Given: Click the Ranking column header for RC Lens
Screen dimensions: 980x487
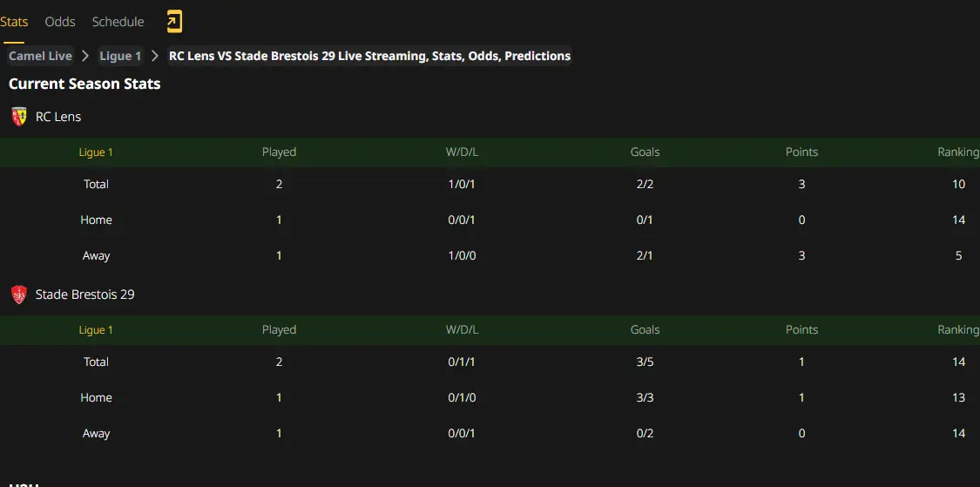Looking at the screenshot, I should [958, 152].
